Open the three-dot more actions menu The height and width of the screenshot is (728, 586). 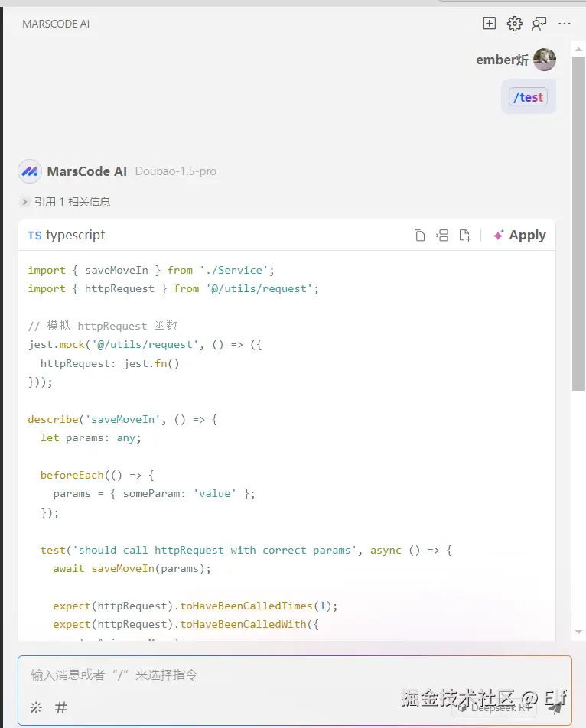565,24
